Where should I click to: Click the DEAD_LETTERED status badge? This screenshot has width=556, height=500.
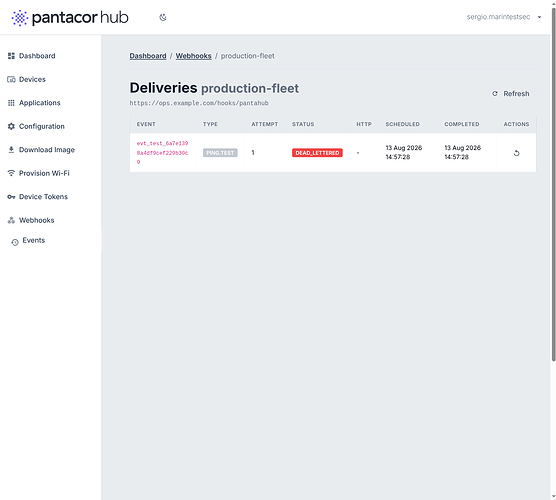(x=317, y=153)
